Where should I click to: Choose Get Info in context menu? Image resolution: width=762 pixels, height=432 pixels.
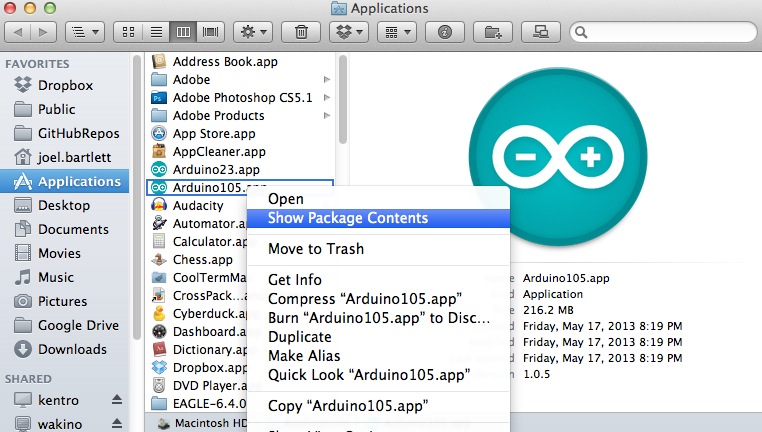click(x=379, y=280)
